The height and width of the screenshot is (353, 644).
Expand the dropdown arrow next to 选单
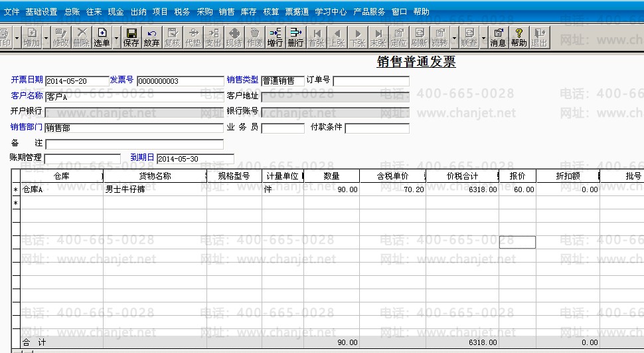pos(116,37)
